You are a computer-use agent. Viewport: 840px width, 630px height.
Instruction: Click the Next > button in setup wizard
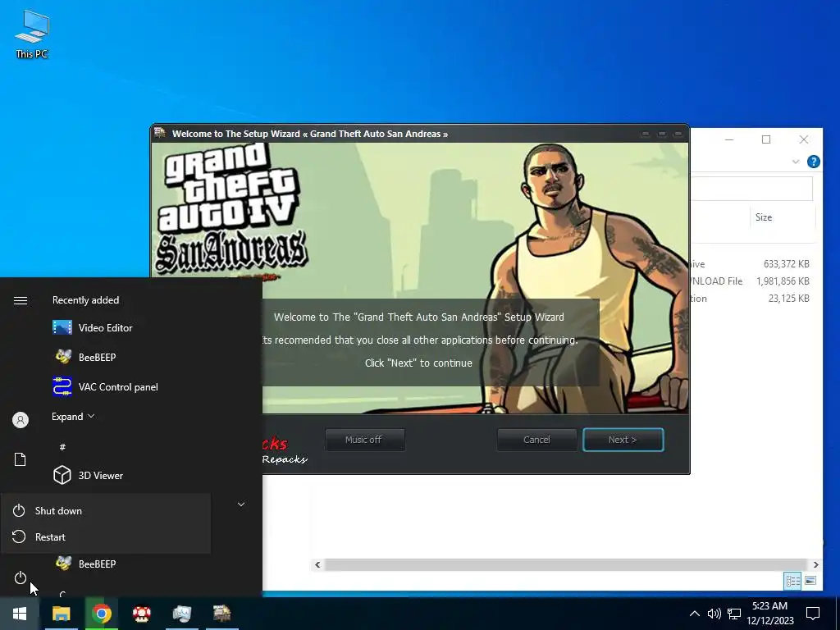click(623, 440)
